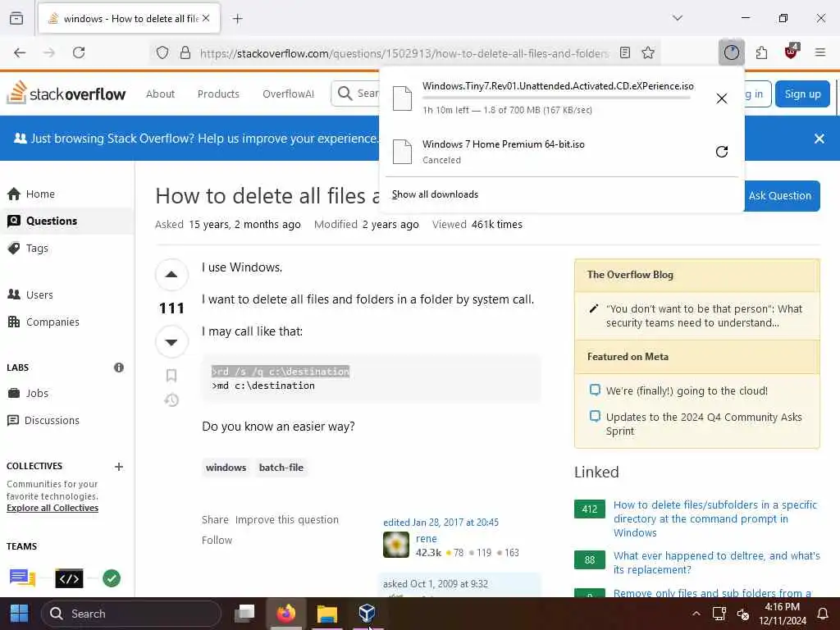
Task: Dismiss the blue survey banner
Action: pyautogui.click(x=819, y=139)
